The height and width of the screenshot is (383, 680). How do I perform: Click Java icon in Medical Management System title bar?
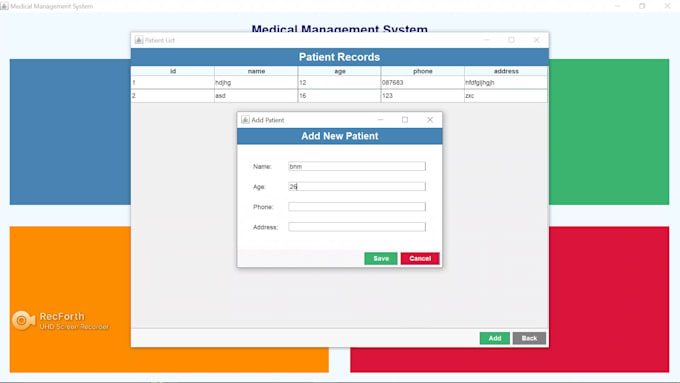click(4, 6)
